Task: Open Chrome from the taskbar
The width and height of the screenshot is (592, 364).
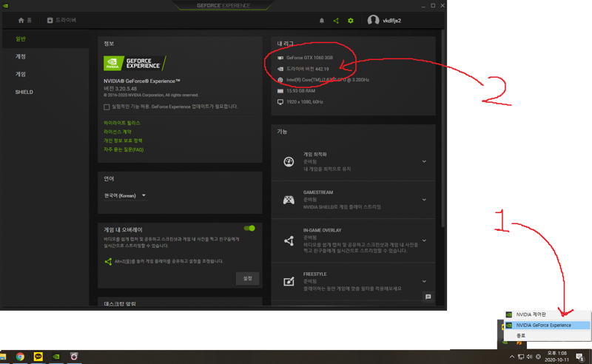Action: point(20,357)
